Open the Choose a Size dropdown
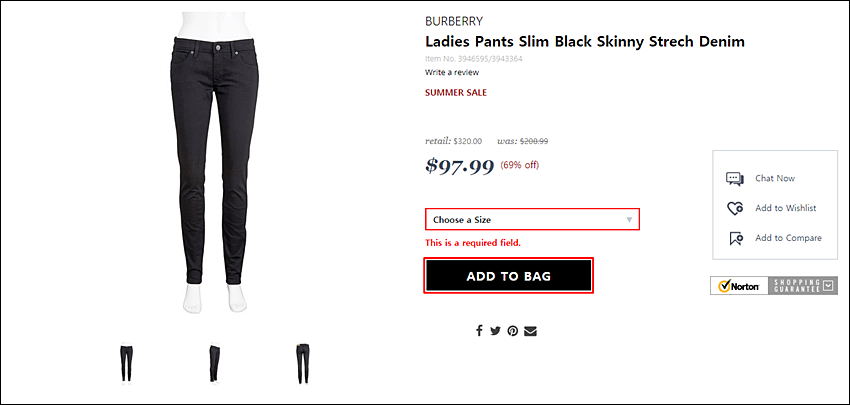The width and height of the screenshot is (850, 405). click(x=532, y=220)
